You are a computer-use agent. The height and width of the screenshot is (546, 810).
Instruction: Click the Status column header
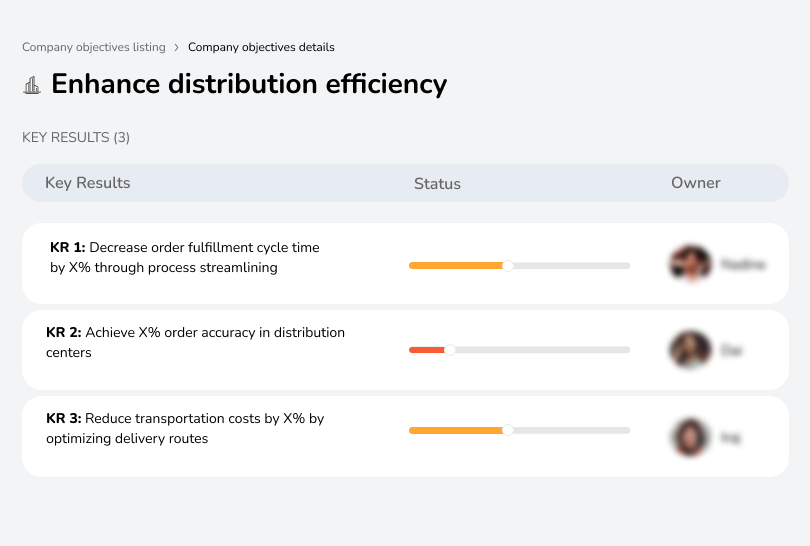(x=437, y=183)
